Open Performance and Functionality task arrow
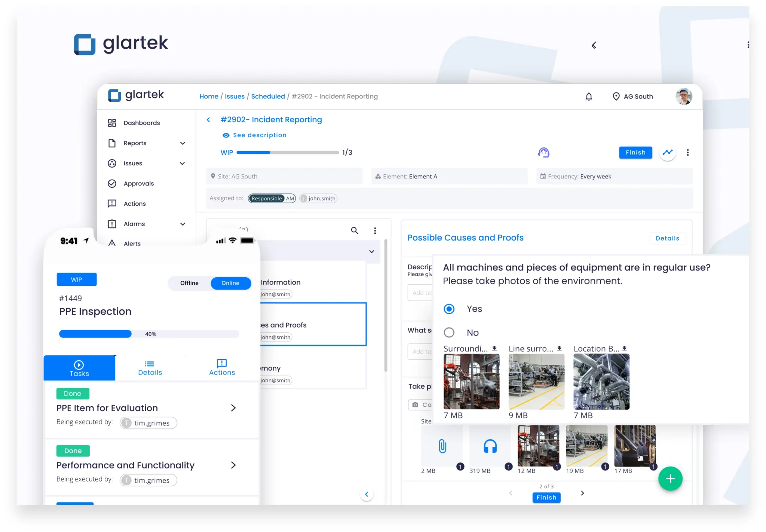The height and width of the screenshot is (532, 766). (x=233, y=465)
